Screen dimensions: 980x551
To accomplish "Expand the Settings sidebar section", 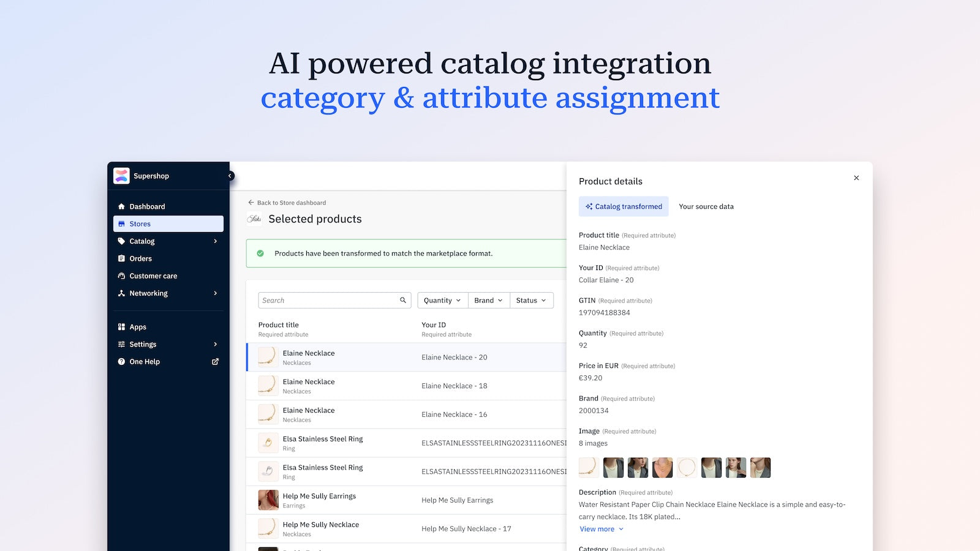I will [x=215, y=344].
